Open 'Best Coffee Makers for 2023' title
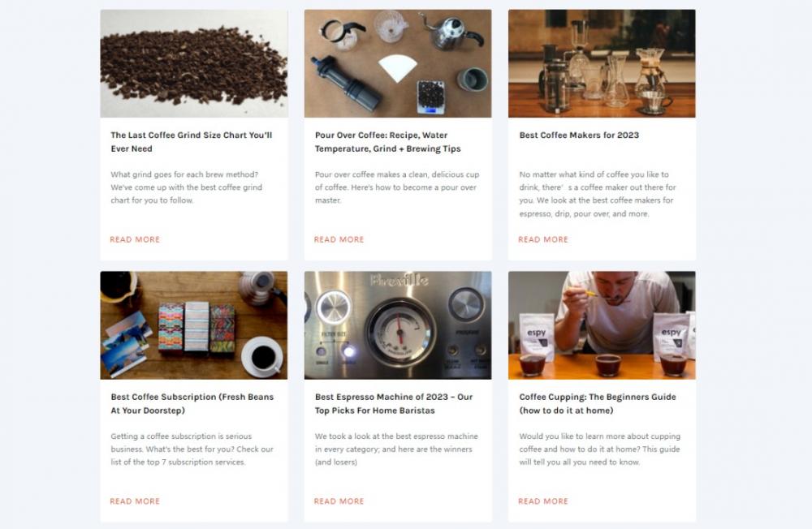Screen dimensions: 812x529 [579, 135]
